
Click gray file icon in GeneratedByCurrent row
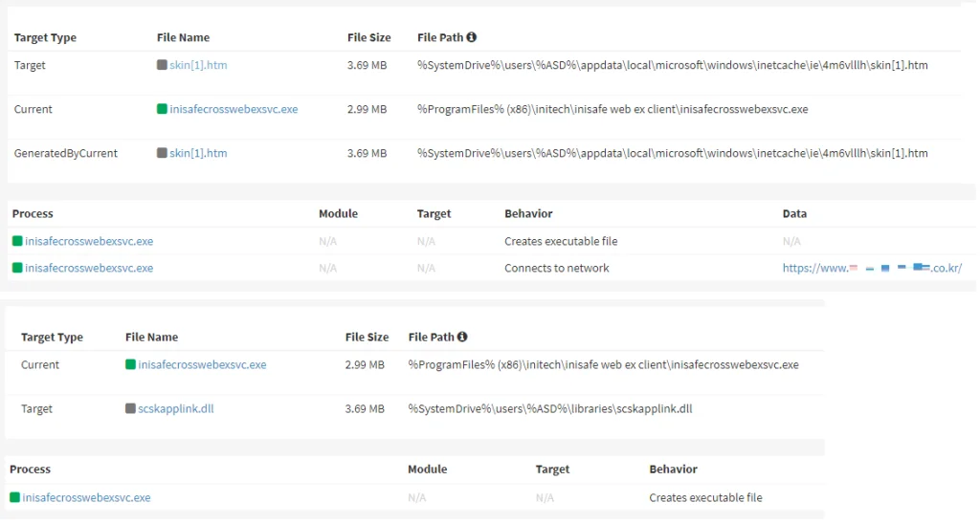pyautogui.click(x=162, y=153)
